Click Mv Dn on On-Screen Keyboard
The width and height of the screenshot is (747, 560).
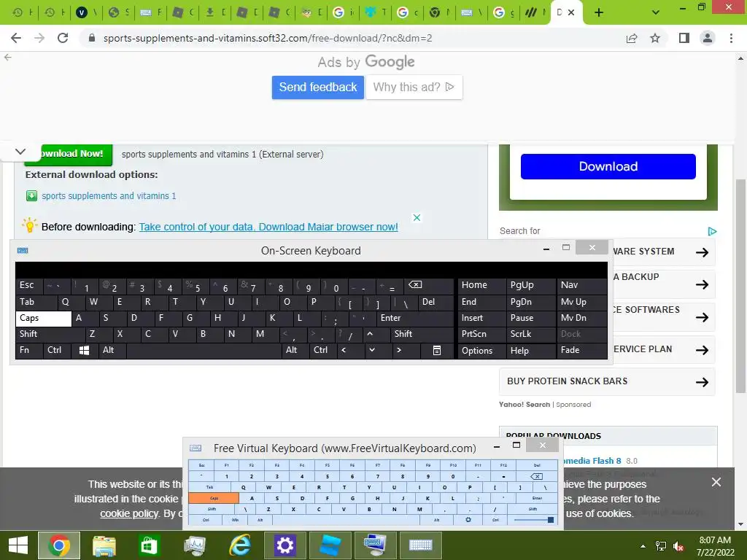tap(581, 318)
